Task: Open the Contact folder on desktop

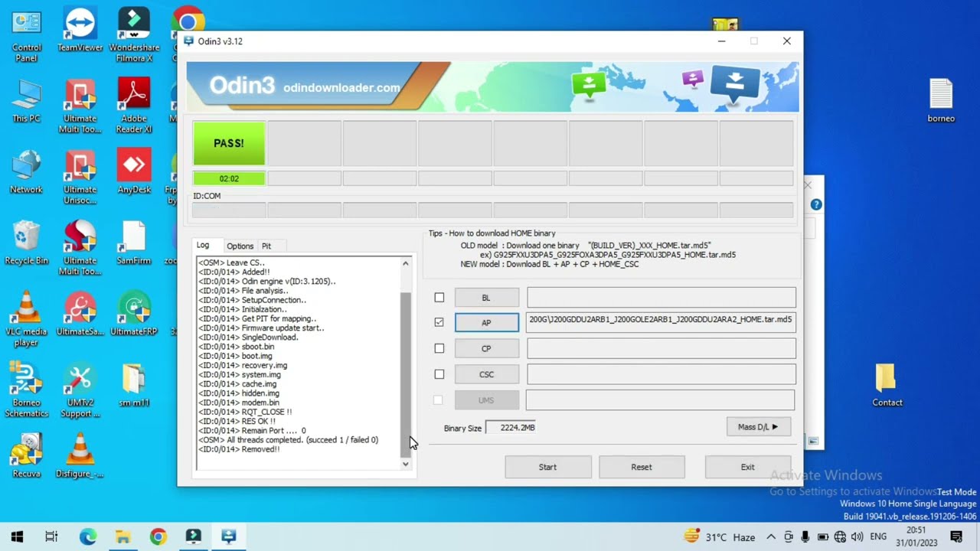Action: 887,385
